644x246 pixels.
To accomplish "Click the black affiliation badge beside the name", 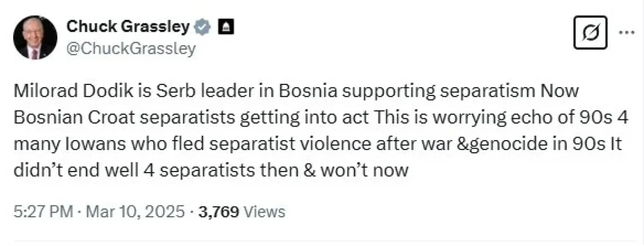I will tap(225, 27).
